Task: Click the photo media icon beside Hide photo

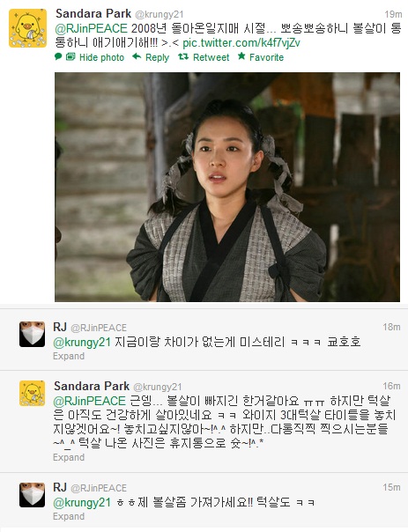Action: pos(70,56)
